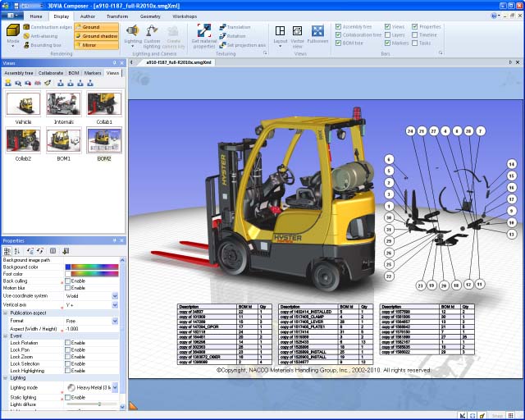
Task: Sort properties alphabetically icon
Action: tap(17, 251)
